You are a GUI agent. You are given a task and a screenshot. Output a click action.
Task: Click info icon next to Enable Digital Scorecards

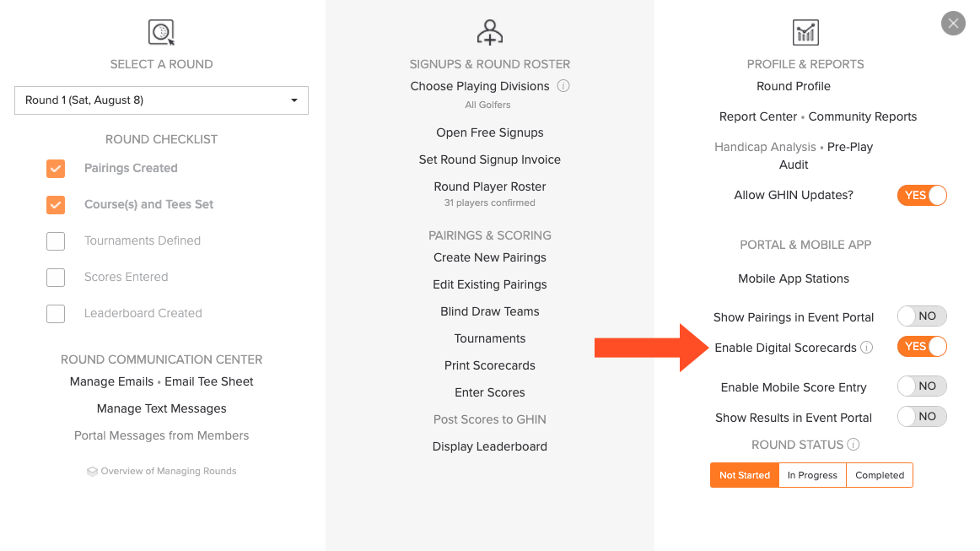(866, 348)
